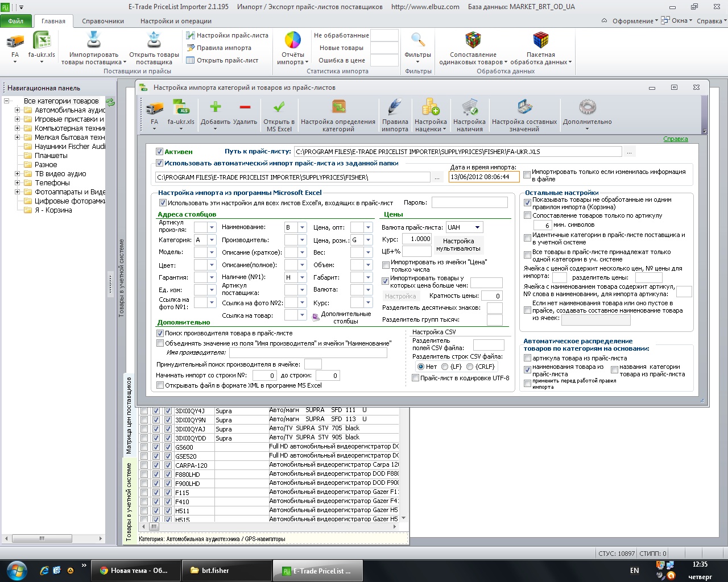Screen dimensions: 728x582
Task: Open the markup settings coins icon
Action: coord(431,107)
